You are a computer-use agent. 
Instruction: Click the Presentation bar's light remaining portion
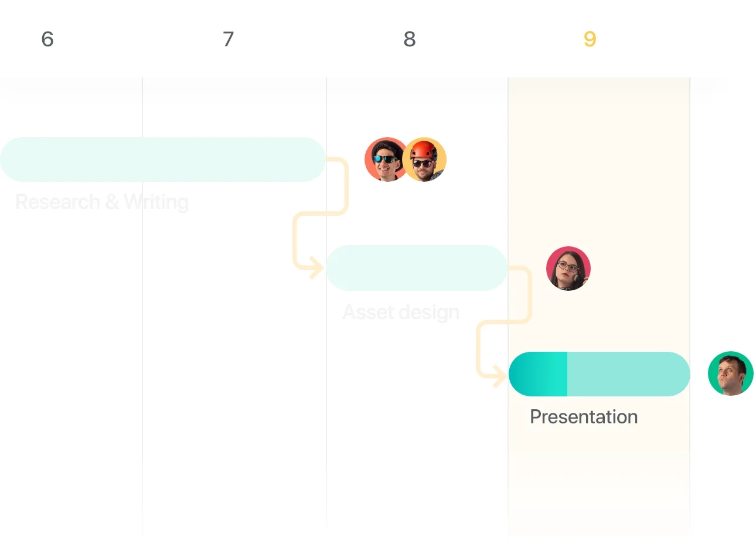click(628, 374)
